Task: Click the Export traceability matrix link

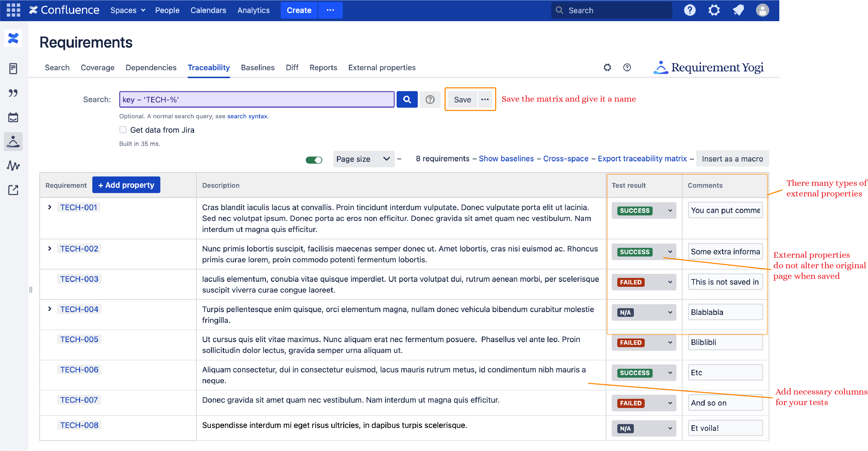Action: pos(642,158)
